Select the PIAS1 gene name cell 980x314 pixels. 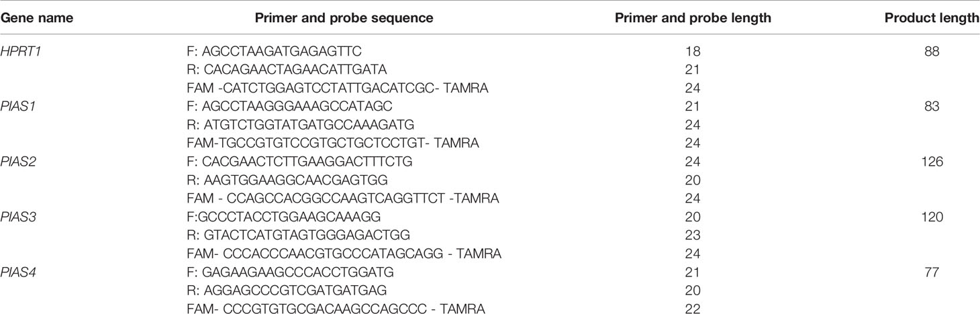17,107
